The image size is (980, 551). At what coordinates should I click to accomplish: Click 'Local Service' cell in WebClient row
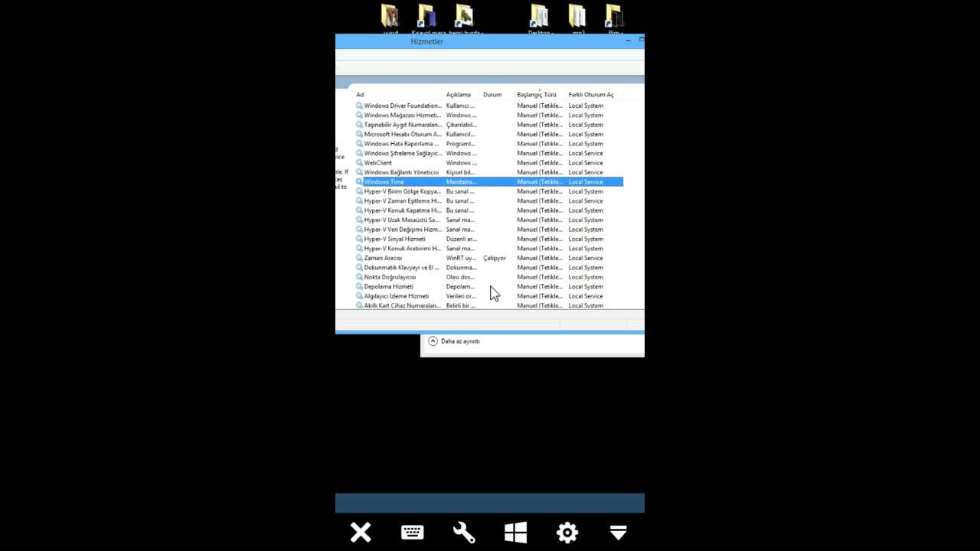coord(586,162)
